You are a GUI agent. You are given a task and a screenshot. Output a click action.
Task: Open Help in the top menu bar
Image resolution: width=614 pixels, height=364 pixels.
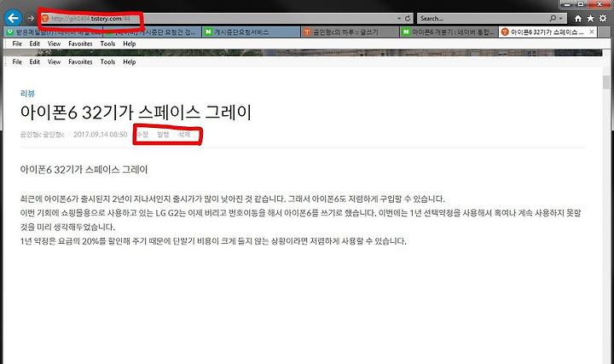[x=130, y=43]
